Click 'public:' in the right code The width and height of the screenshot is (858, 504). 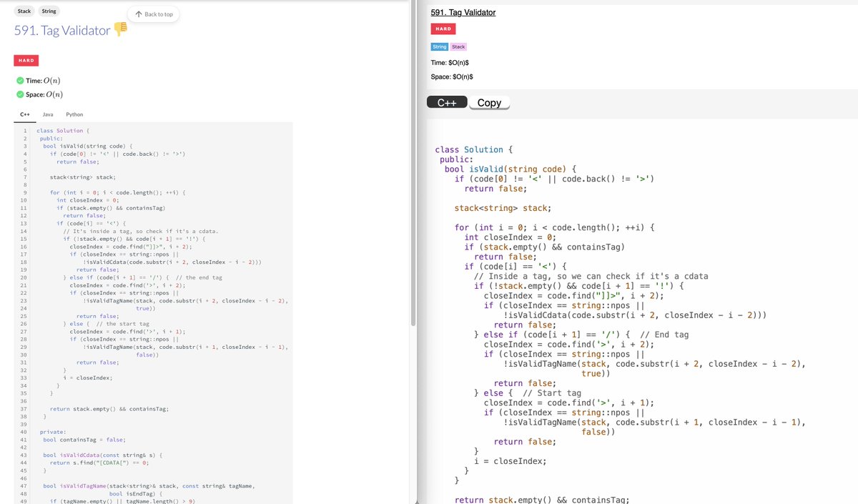click(x=457, y=159)
